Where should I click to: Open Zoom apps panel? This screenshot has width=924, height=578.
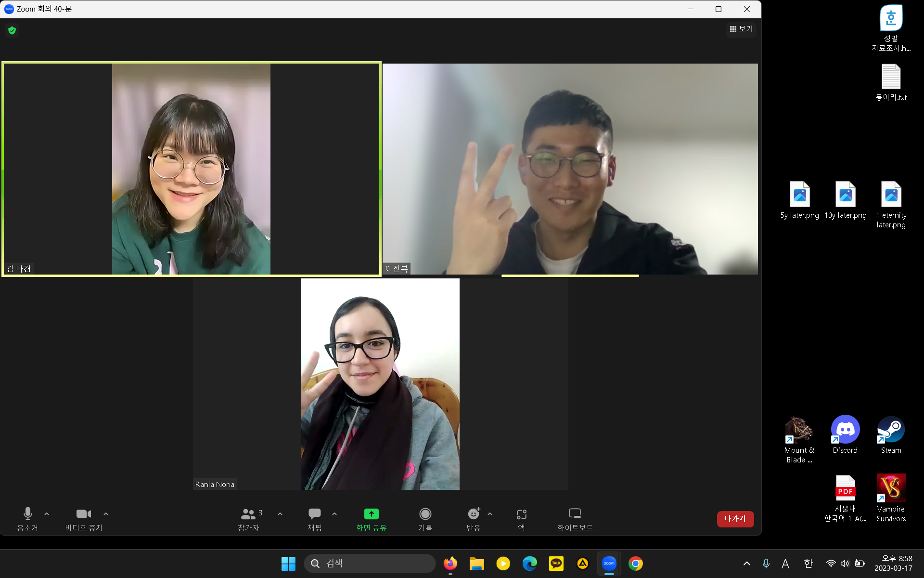521,519
